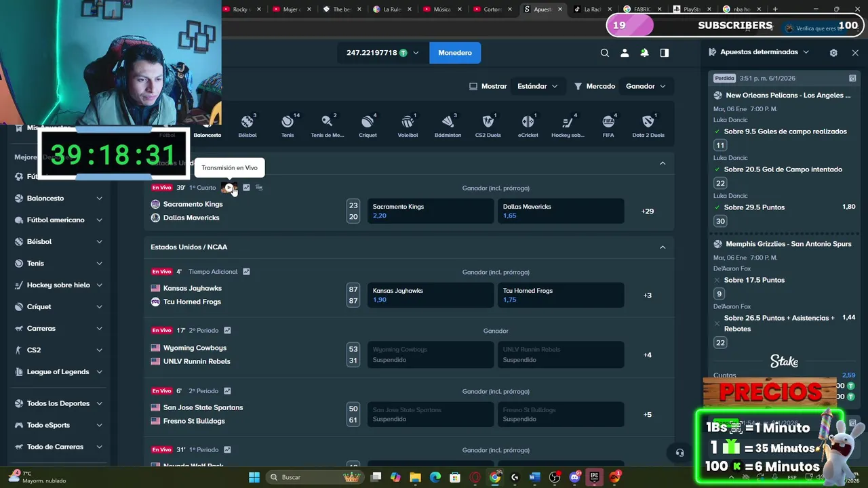Open Discord from taskbar
868x488 pixels.
(x=575, y=477)
